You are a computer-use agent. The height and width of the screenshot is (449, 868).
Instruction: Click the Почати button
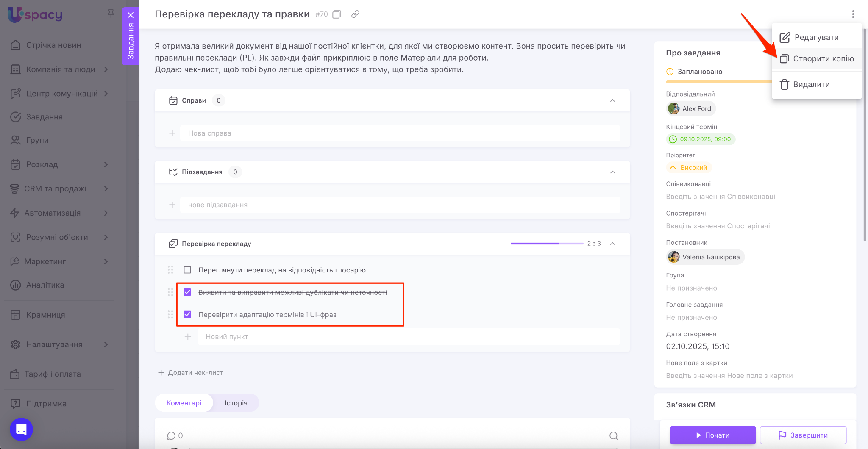(x=712, y=435)
